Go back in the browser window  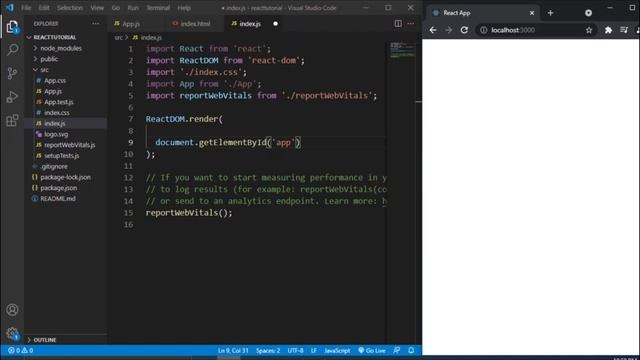coord(433,30)
